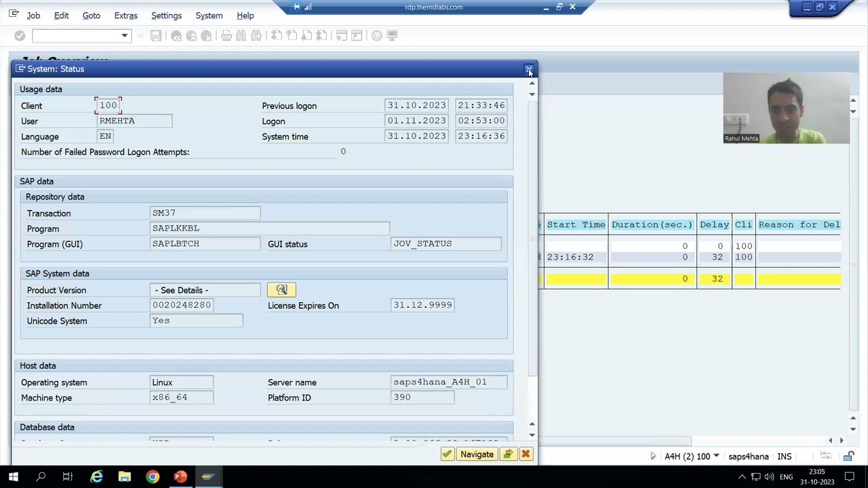Click the Save icon in SAP toolbar
868x488 pixels.
[x=156, y=35]
